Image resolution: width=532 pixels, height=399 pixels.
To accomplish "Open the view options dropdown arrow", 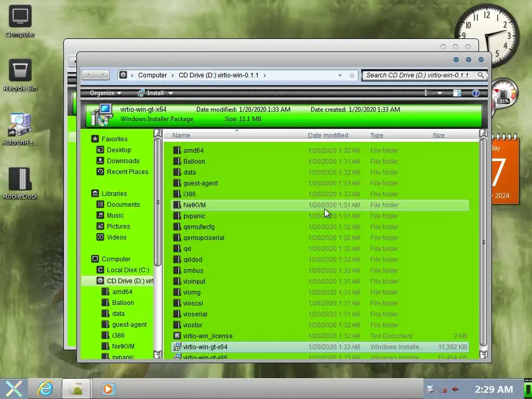I will pos(440,93).
